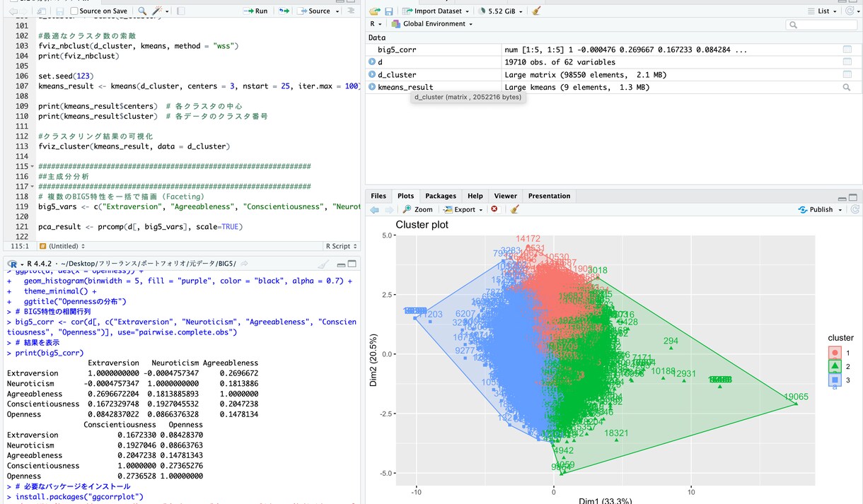Open the Export dropdown in Plots
Image resolution: width=863 pixels, height=504 pixels.
[x=463, y=209]
